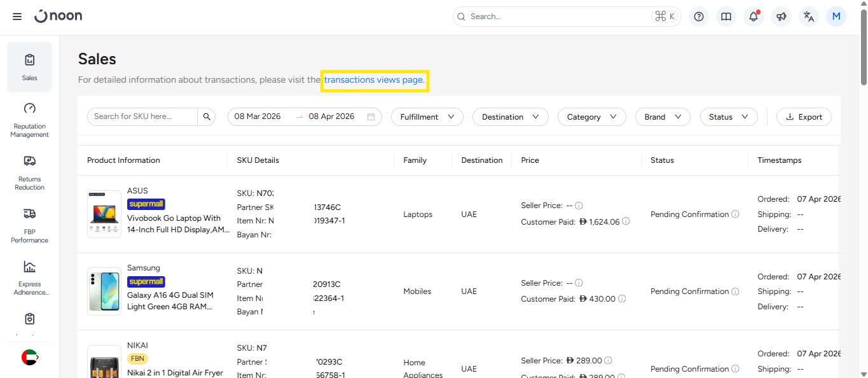Open FBP Performance sidebar item
Image resolution: width=868 pixels, height=378 pixels.
(x=29, y=225)
